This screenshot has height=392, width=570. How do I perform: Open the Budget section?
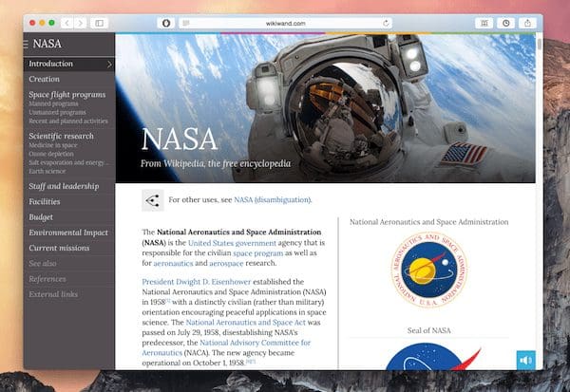point(41,217)
